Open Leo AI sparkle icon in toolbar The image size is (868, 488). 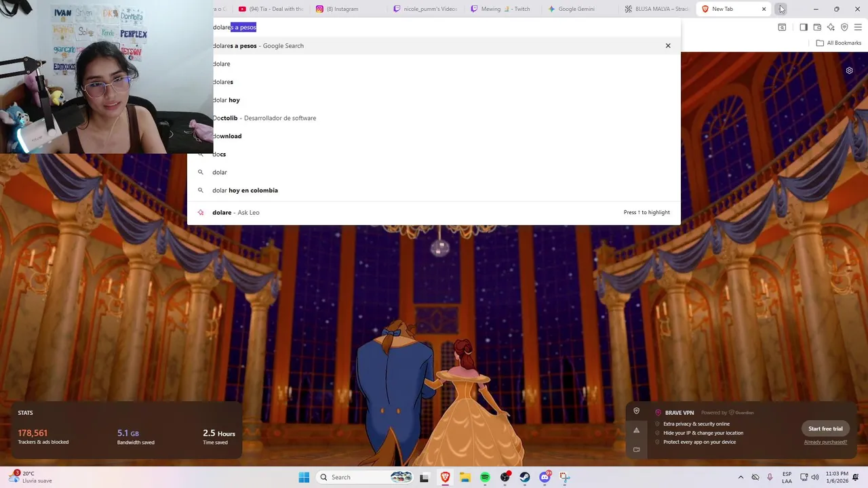pos(831,27)
